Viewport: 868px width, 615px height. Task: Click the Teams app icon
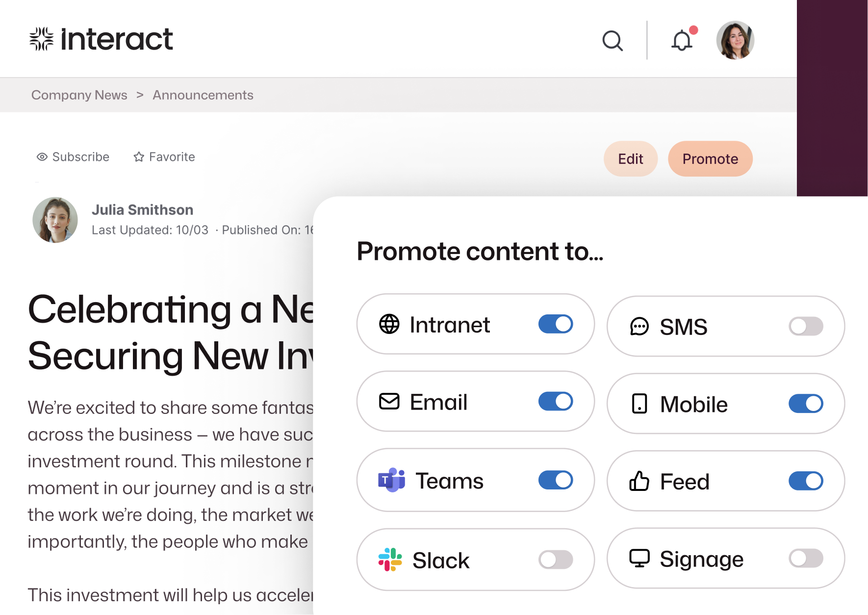click(x=391, y=480)
